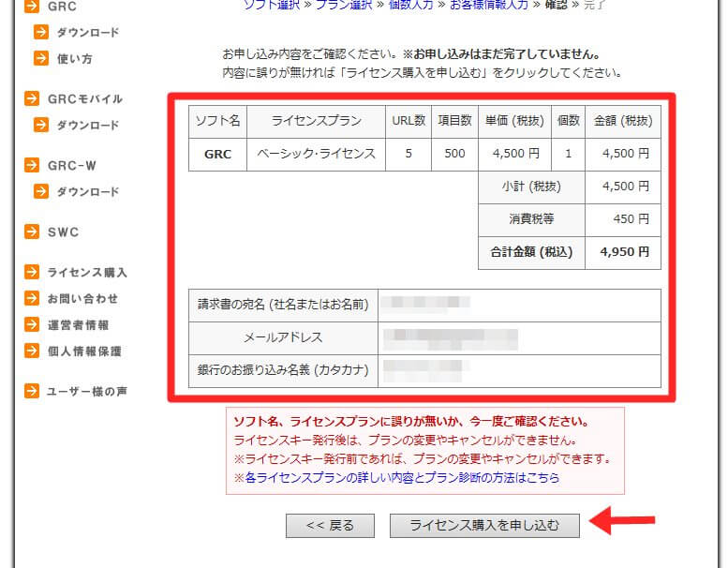728x568 pixels.
Task: Open the GRCモバイル sidebar item
Action: coord(85,98)
